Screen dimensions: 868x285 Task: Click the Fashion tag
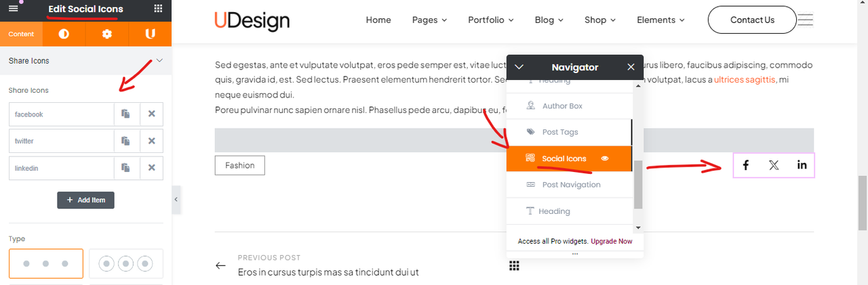tap(240, 165)
